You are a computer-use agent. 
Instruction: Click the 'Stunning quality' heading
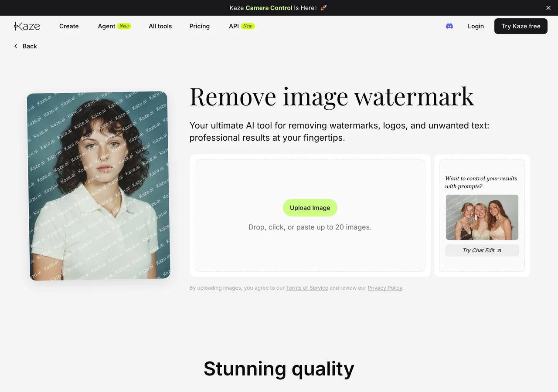point(279,368)
